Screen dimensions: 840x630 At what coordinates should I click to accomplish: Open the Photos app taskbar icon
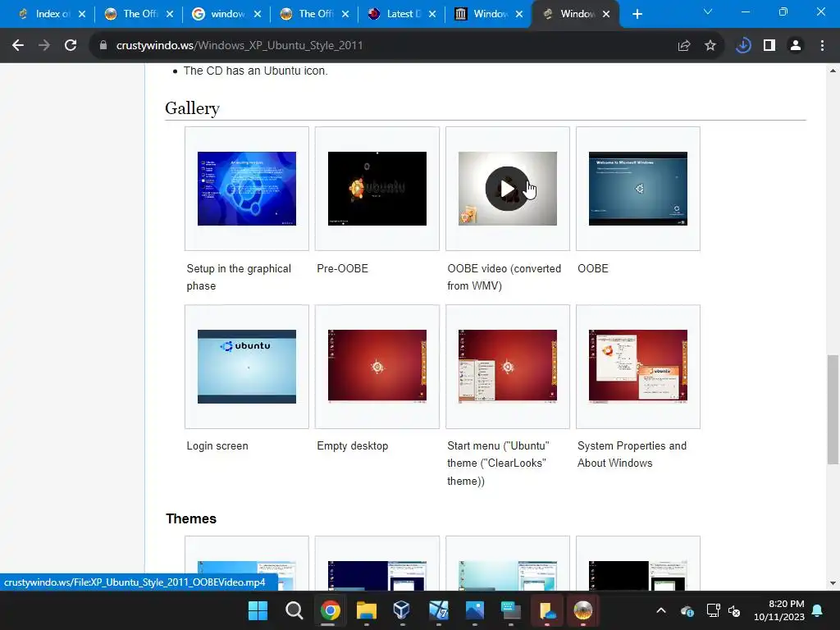(475, 610)
